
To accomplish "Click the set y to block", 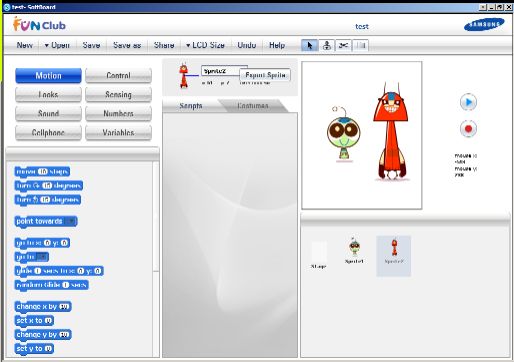I will (x=34, y=348).
